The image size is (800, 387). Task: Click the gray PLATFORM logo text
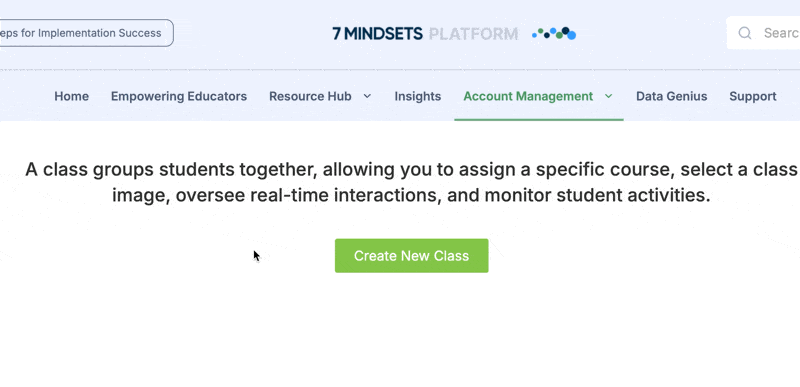click(473, 34)
